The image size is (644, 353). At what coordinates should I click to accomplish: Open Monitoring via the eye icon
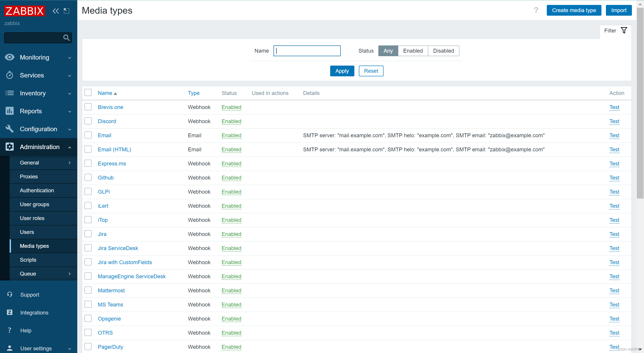point(9,57)
